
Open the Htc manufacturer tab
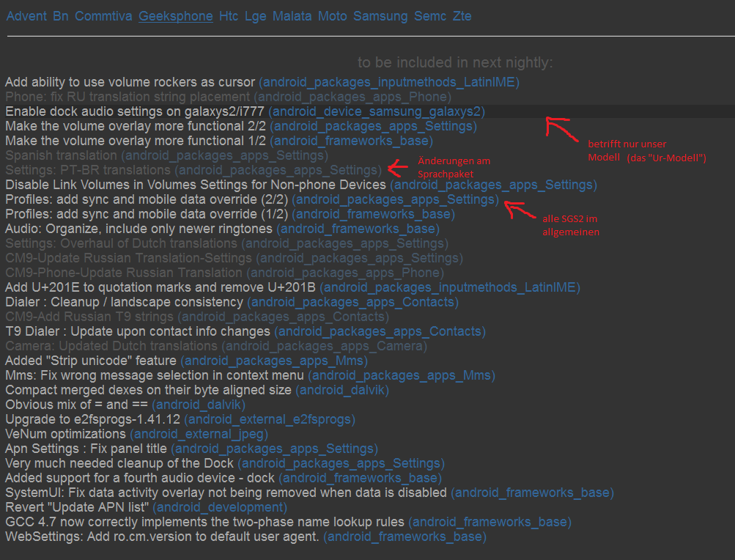pyautogui.click(x=229, y=16)
